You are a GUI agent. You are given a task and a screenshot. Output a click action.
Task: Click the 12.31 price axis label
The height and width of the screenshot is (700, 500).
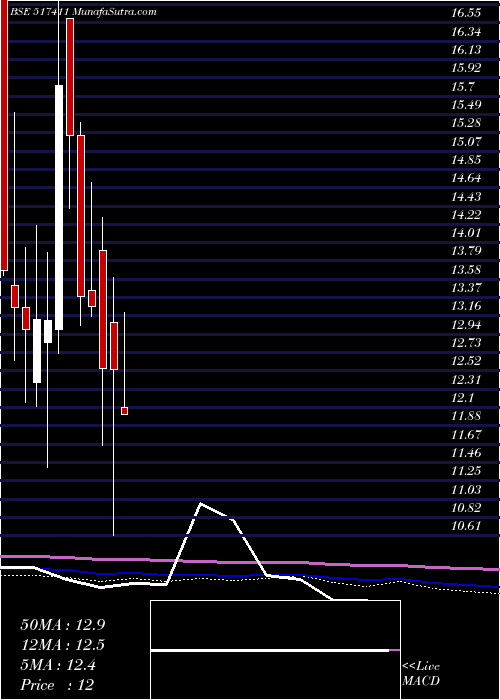coord(466,379)
